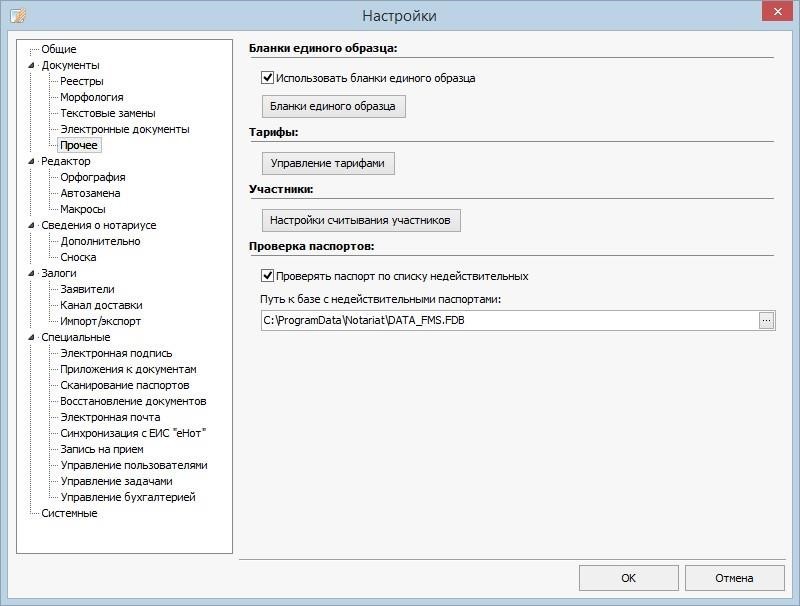This screenshot has height=606, width=800.
Task: Open the Электронная подпись settings page
Action: tap(116, 353)
